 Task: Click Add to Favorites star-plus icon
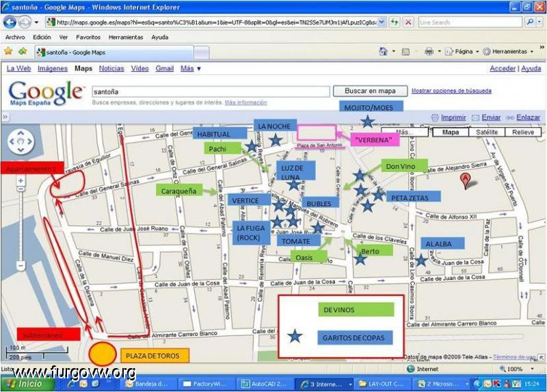tap(23, 52)
